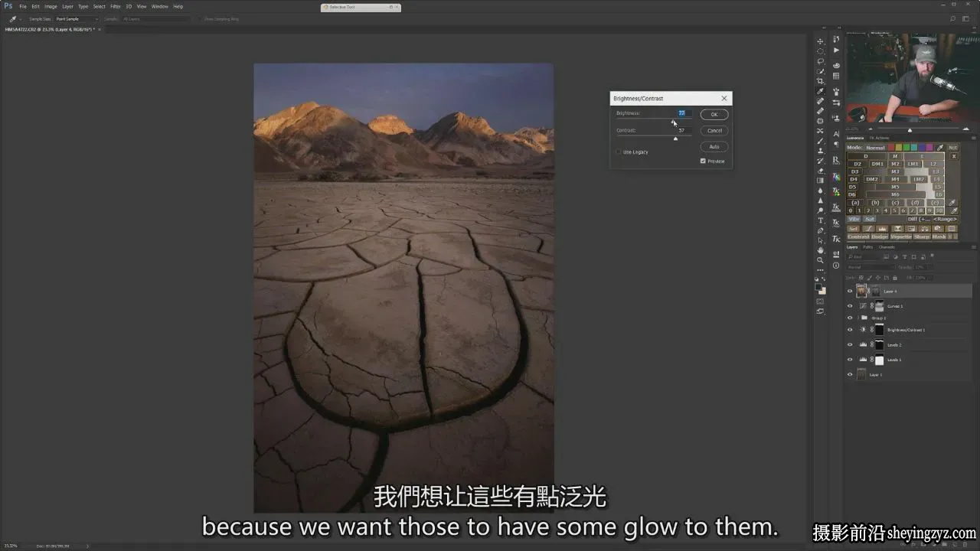Hide the Curves 1 layer
Screen dimensions: 980x551
tap(850, 306)
